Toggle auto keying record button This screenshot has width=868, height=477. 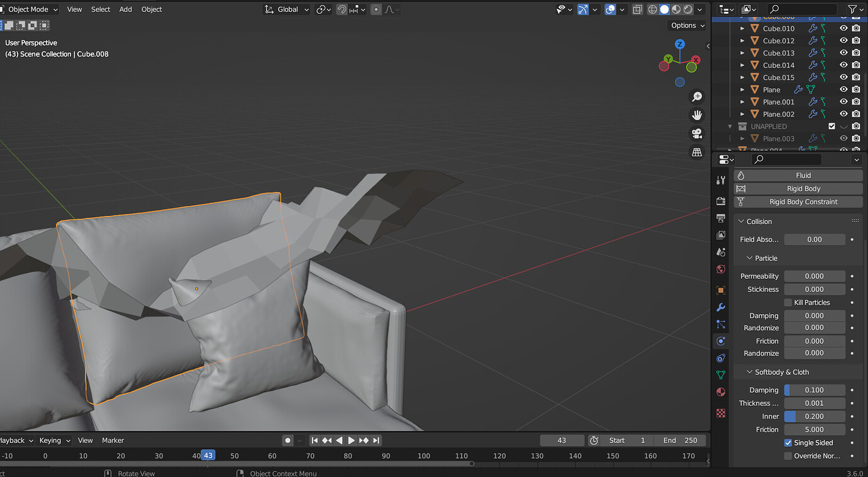tap(287, 441)
